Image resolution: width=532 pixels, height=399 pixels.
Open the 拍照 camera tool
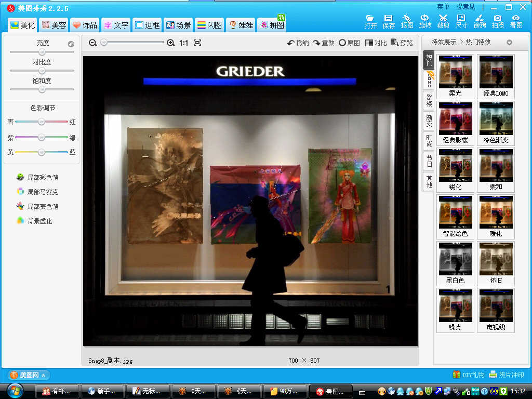point(498,21)
